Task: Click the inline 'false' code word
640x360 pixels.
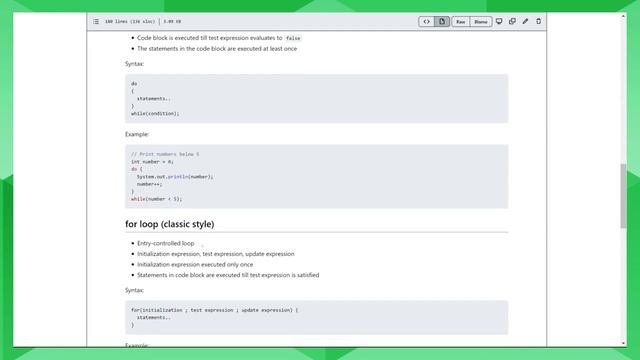Action: 293,38
